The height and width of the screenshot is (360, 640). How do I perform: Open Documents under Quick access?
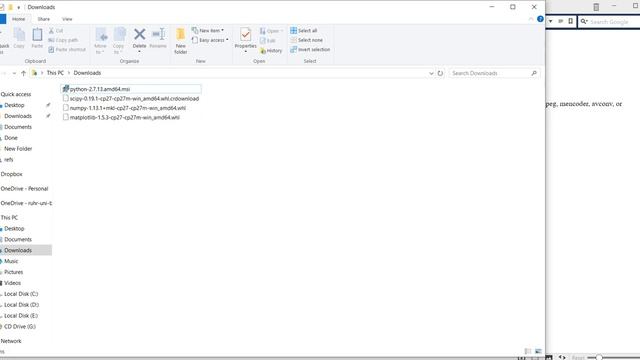pyautogui.click(x=18, y=127)
